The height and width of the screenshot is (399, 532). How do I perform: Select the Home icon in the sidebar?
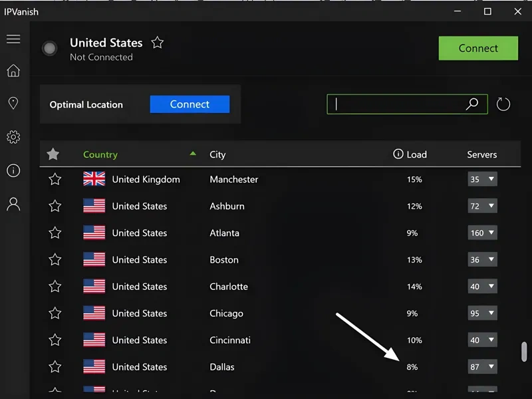coord(13,71)
